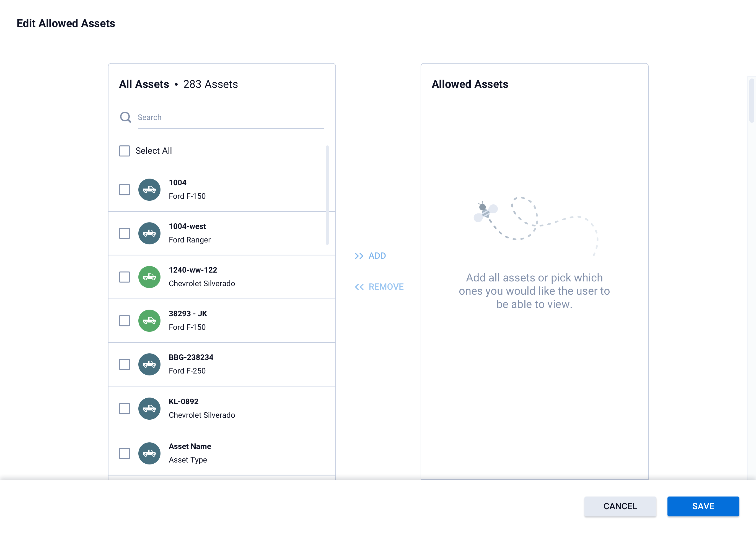Click the 1004 Ford F-150 truck icon
Viewport: 756px width, 533px height.
tap(149, 190)
